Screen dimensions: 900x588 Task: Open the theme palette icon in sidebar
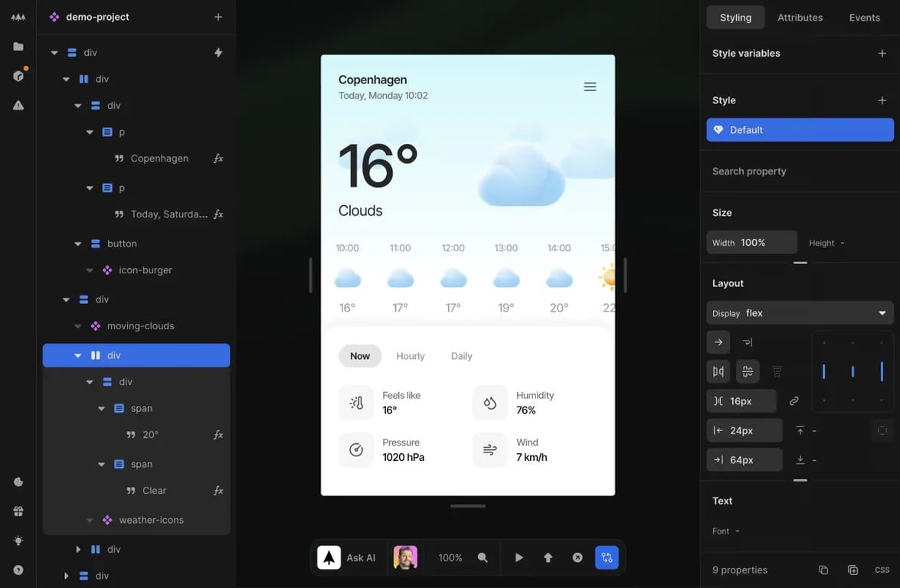(18, 482)
